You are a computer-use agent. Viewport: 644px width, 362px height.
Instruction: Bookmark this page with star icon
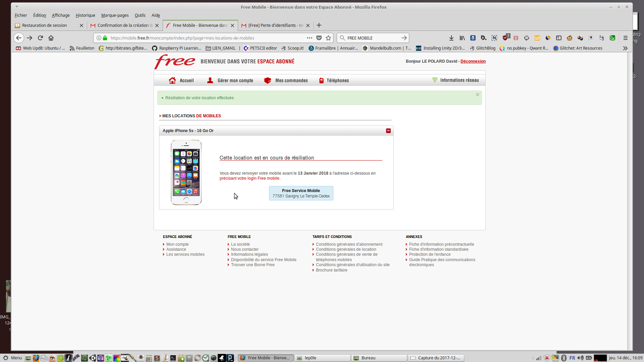pos(328,38)
